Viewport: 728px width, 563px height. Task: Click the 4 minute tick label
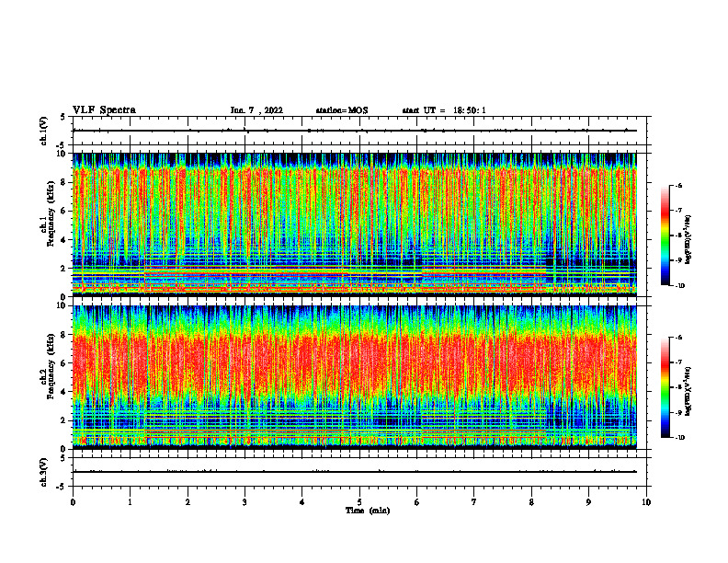pyautogui.click(x=302, y=502)
